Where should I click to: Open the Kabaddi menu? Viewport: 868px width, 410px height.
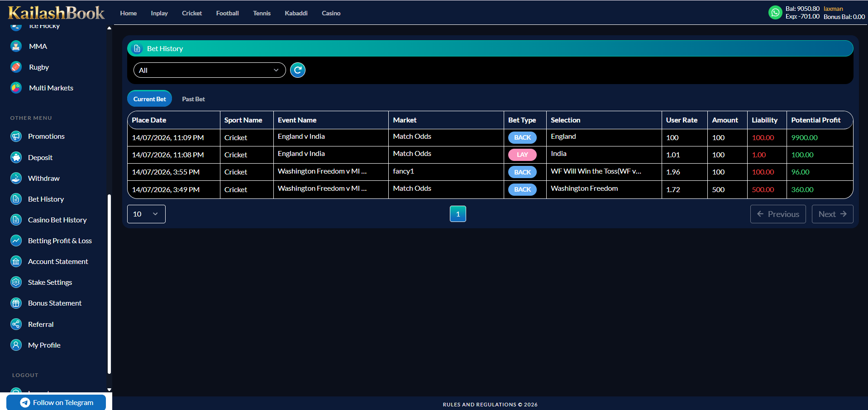(296, 13)
